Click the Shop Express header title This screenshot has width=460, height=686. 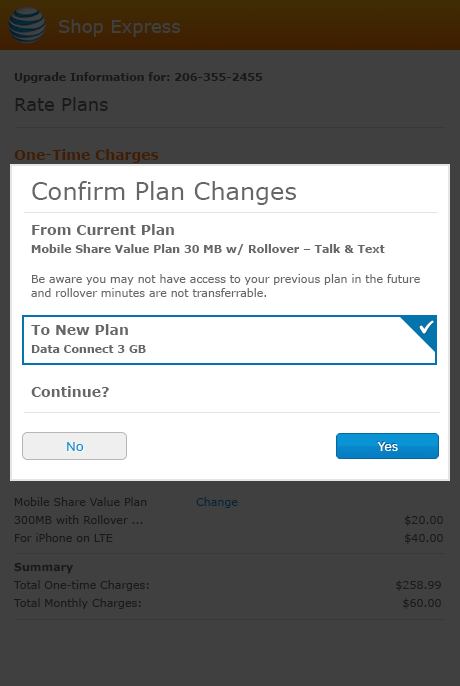pos(119,27)
